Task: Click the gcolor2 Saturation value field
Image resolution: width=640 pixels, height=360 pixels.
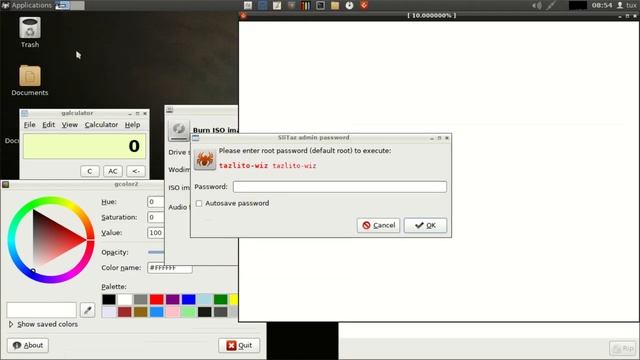Action: (156, 217)
